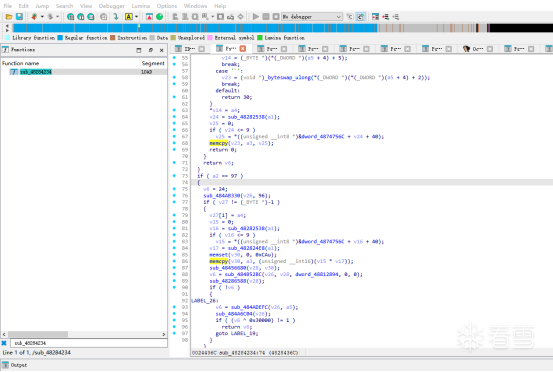The height and width of the screenshot is (372, 553).
Task: Click the grey search icon after teal ones
Action: pyautogui.click(x=103, y=17)
